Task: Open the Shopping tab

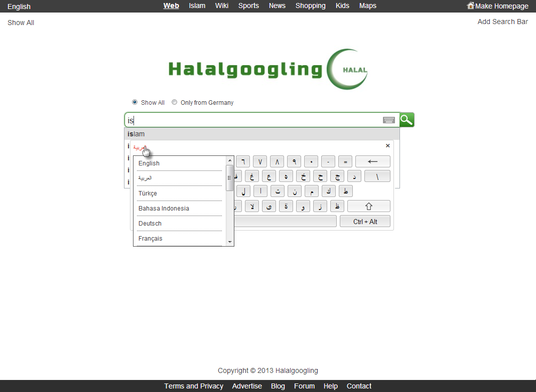Action: (311, 6)
